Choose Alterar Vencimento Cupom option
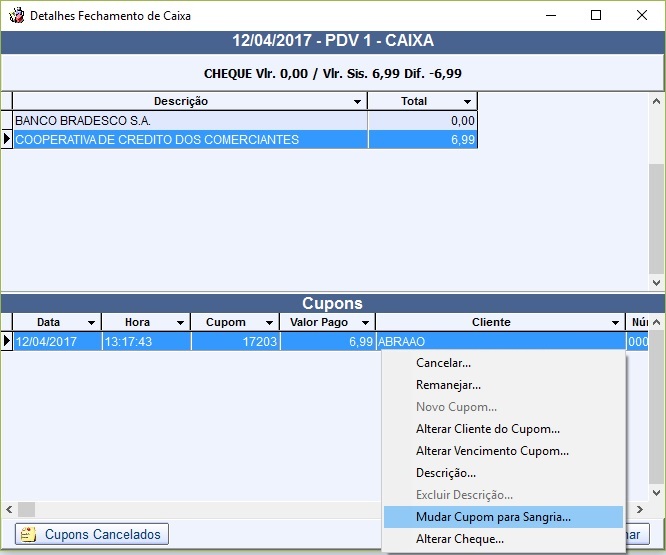Viewport: 666px width, 555px height. coord(492,451)
